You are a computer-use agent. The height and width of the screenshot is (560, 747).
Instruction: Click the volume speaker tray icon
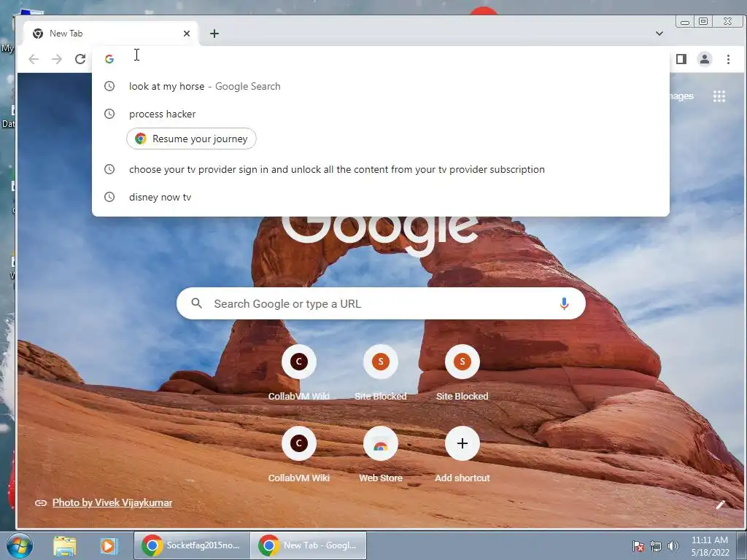click(x=673, y=546)
